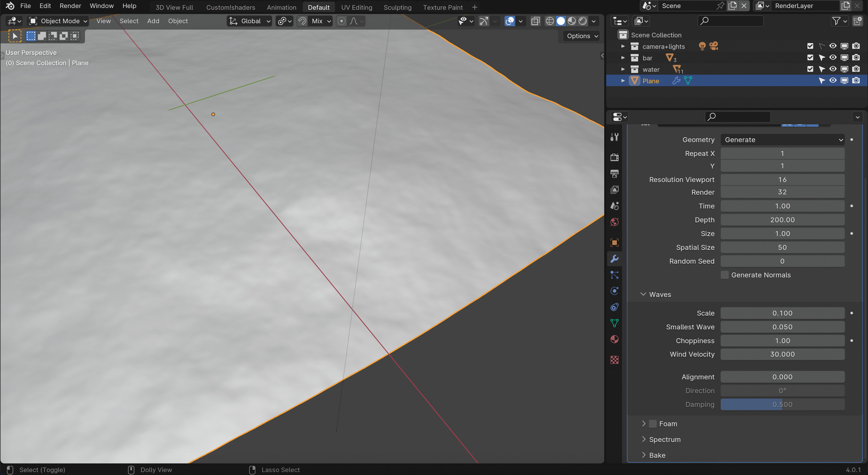
Task: Click the Sculpting workspace tab
Action: (x=397, y=7)
